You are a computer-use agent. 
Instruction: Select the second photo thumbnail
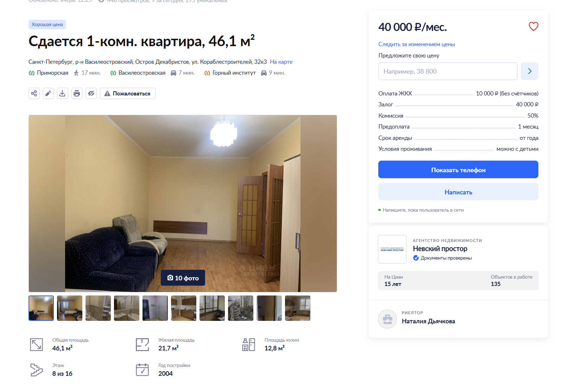pyautogui.click(x=70, y=308)
